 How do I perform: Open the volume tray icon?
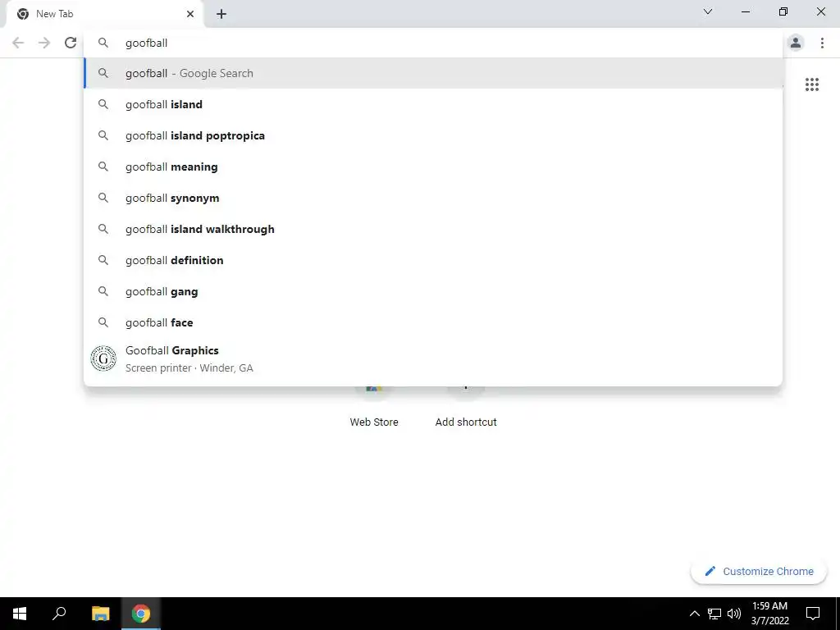click(x=734, y=614)
